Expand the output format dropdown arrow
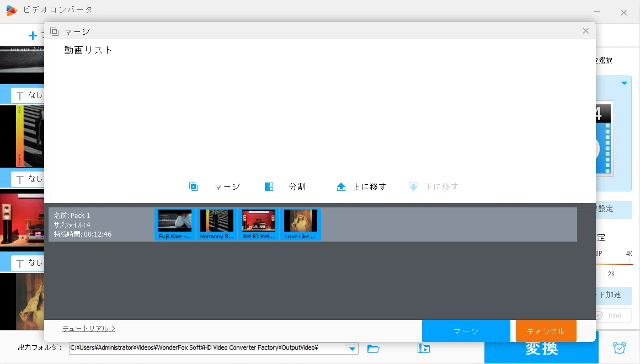Screen dimensions: 640x364 point(624,83)
